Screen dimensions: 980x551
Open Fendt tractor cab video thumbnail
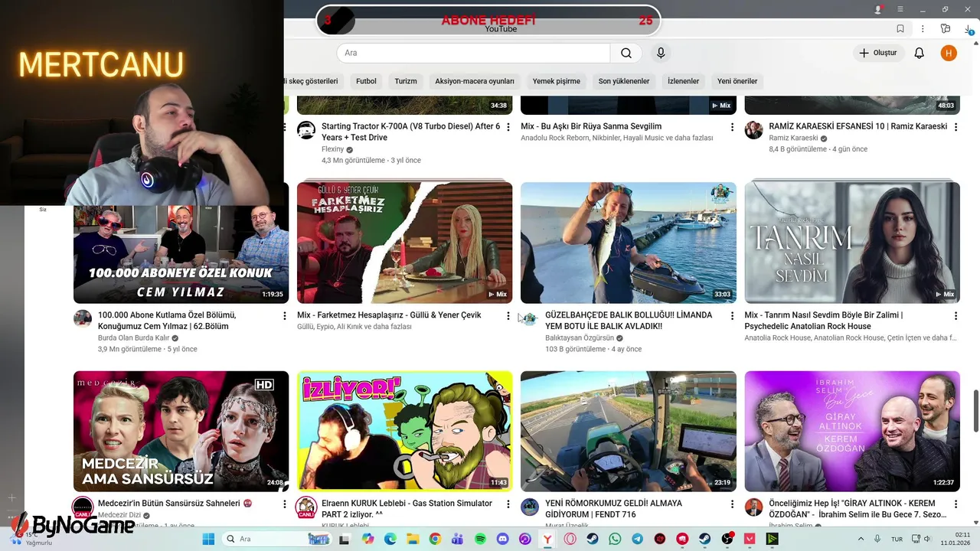tap(628, 431)
